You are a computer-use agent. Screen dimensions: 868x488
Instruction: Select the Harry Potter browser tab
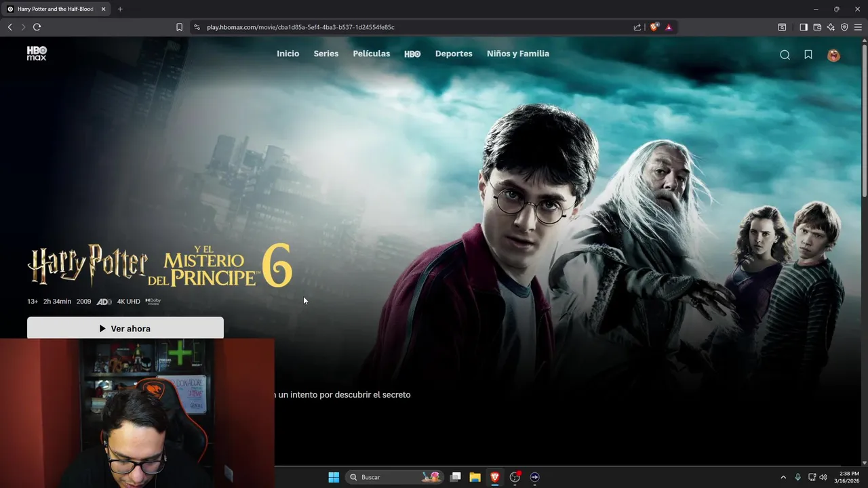click(x=55, y=9)
